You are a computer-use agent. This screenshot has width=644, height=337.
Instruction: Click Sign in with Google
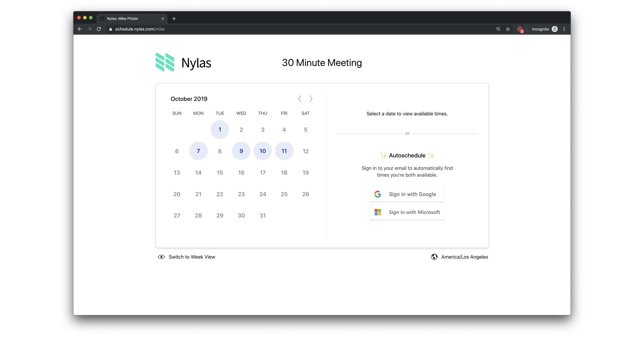(407, 194)
